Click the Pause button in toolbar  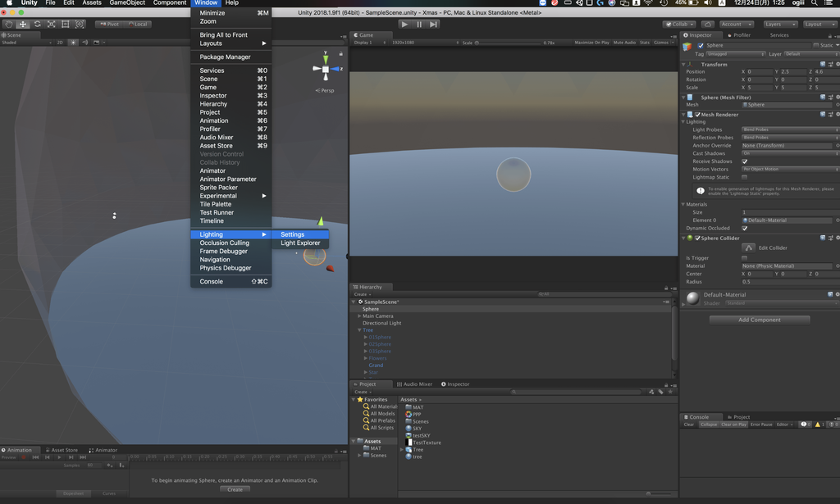point(419,24)
